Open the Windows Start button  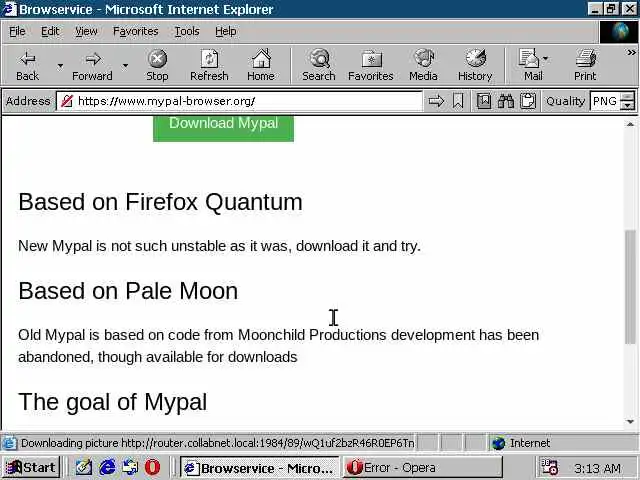(x=31, y=467)
